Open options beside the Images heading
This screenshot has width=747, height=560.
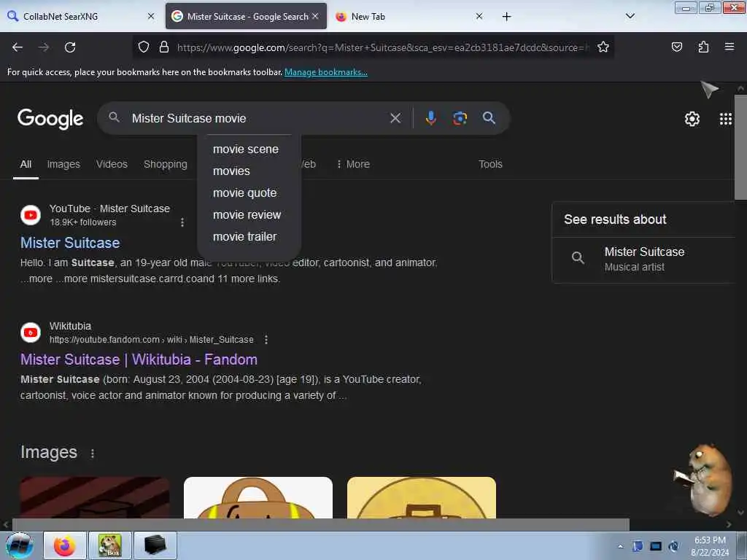point(93,454)
